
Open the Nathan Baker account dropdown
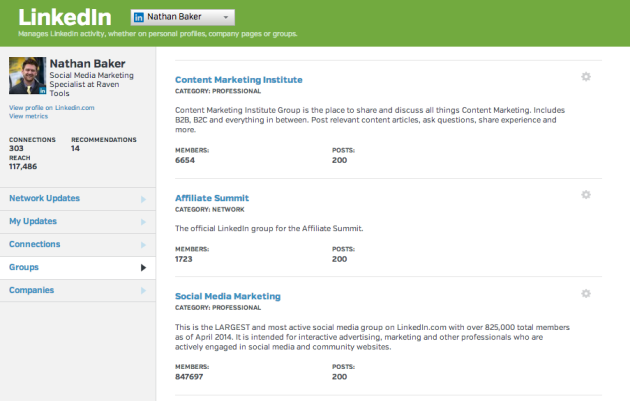(x=182, y=17)
